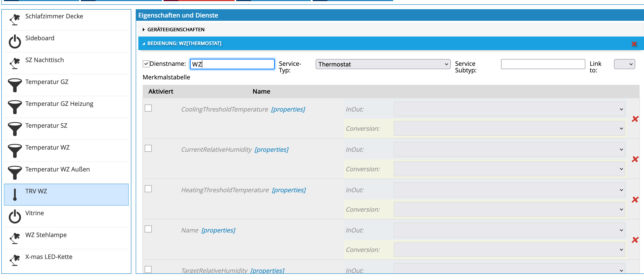Click the thermometer icon for TRV WZ
Screen dimensions: 644x276
pos(15,195)
